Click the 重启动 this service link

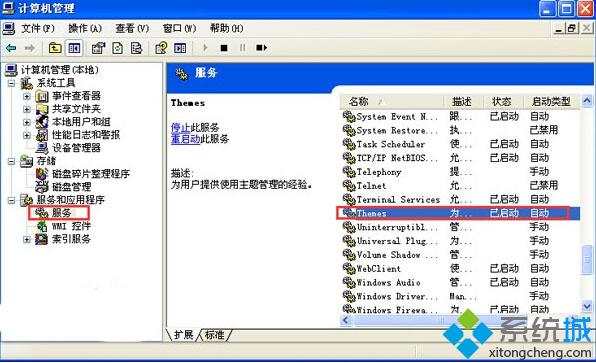185,139
